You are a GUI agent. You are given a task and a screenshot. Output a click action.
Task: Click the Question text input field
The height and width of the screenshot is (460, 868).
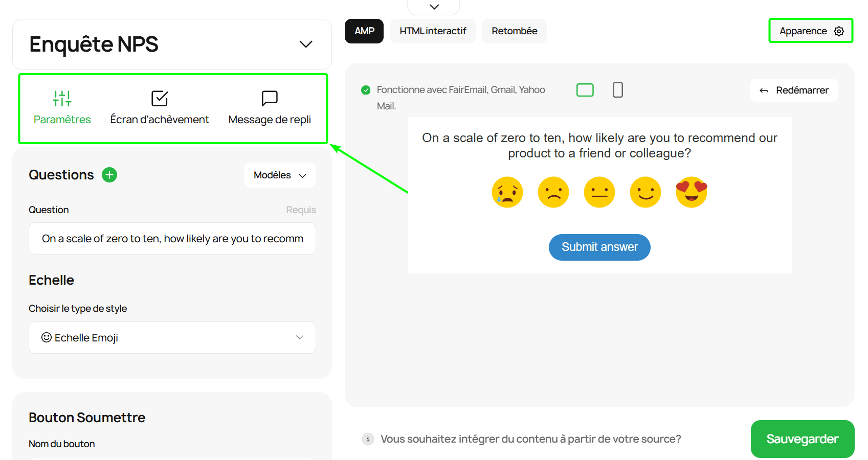point(172,239)
